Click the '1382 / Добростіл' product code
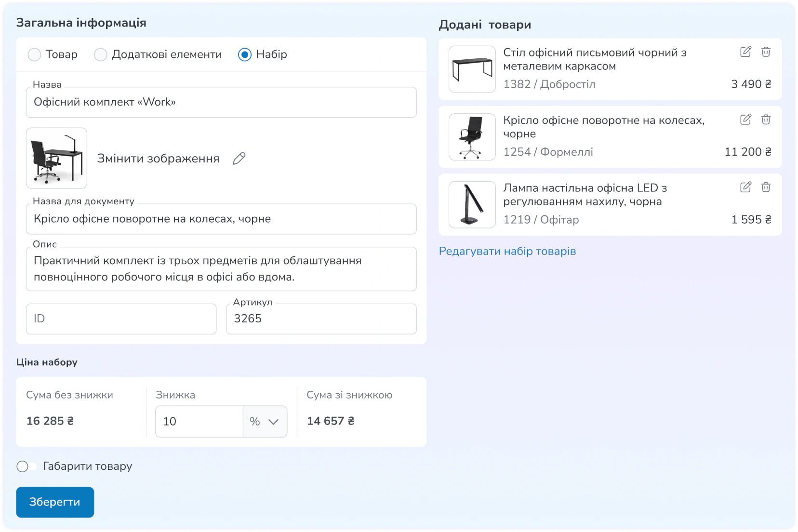 [x=549, y=84]
